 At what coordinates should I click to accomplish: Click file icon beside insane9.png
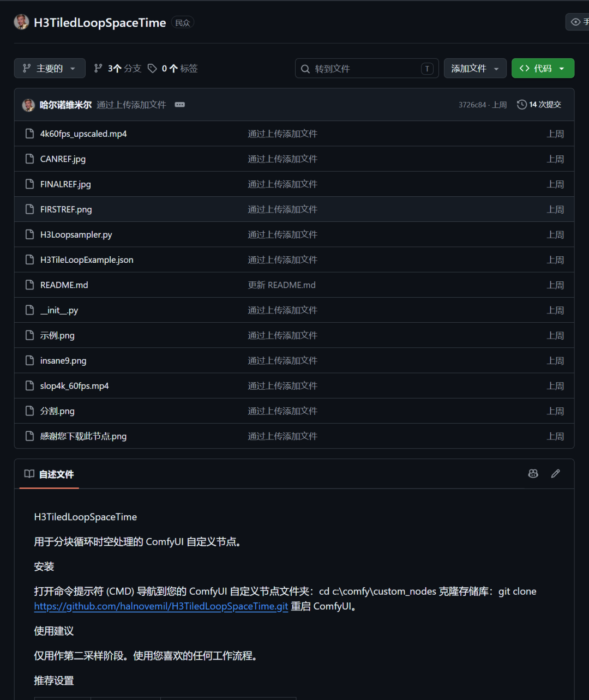click(x=30, y=360)
